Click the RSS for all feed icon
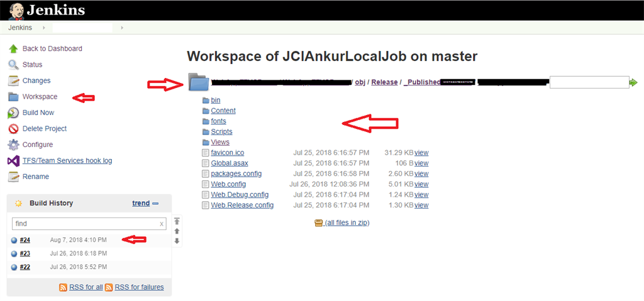Image resolution: width=644 pixels, height=301 pixels. tap(64, 287)
